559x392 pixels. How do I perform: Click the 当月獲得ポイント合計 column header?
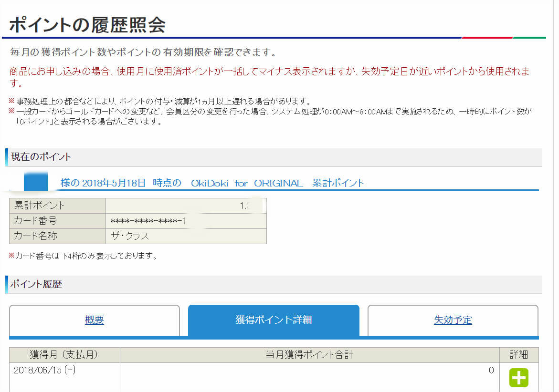point(309,355)
